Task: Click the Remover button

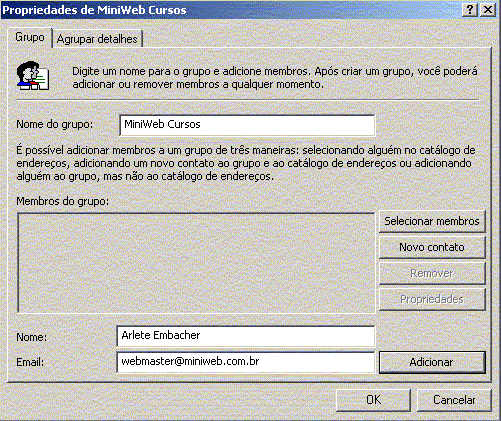Action: point(432,273)
